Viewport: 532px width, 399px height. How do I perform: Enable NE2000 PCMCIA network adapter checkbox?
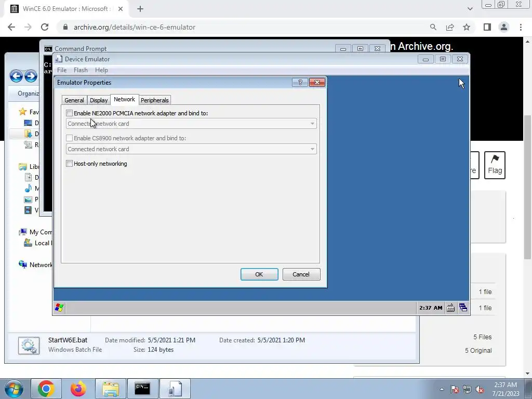(69, 113)
